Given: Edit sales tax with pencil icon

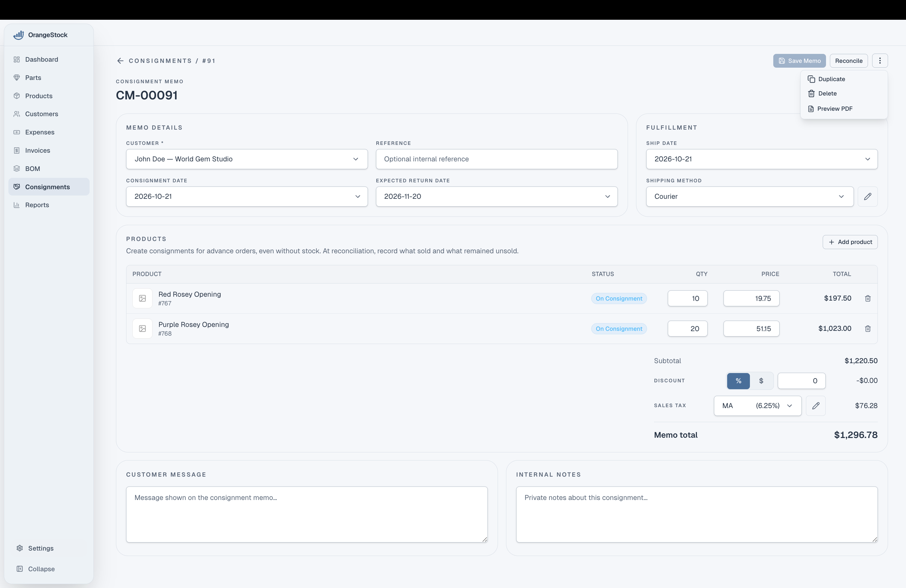Looking at the screenshot, I should [816, 406].
